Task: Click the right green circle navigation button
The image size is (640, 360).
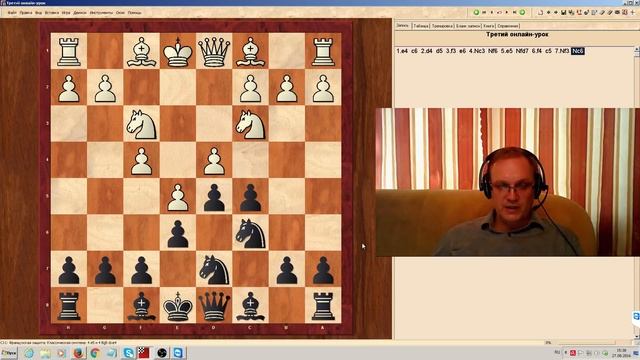Action: (x=522, y=13)
